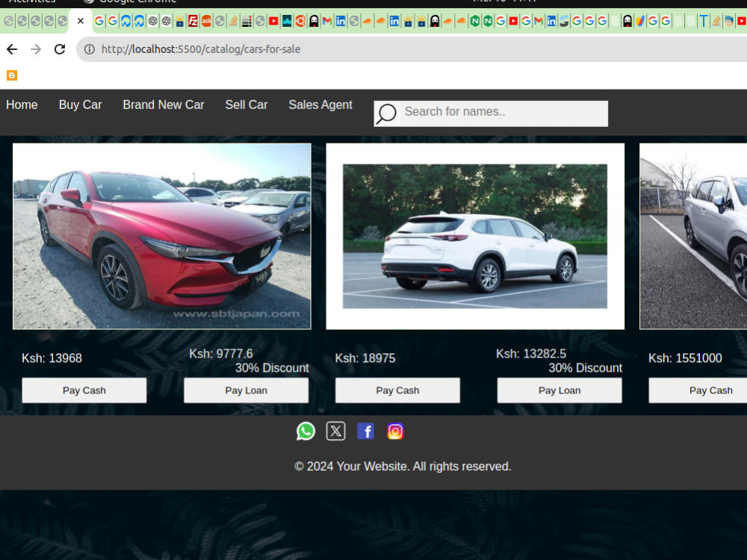Reload the current page
Viewport: 747px width, 560px height.
(x=60, y=49)
